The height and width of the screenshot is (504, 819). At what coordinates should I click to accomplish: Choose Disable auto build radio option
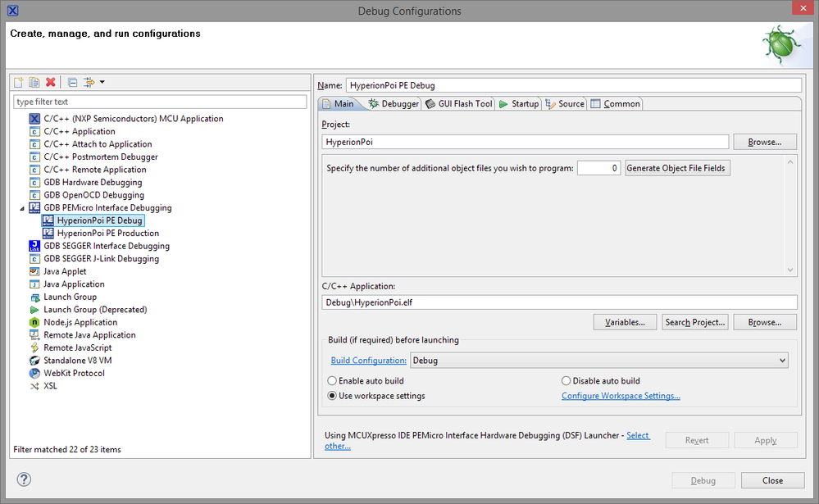[x=566, y=381]
